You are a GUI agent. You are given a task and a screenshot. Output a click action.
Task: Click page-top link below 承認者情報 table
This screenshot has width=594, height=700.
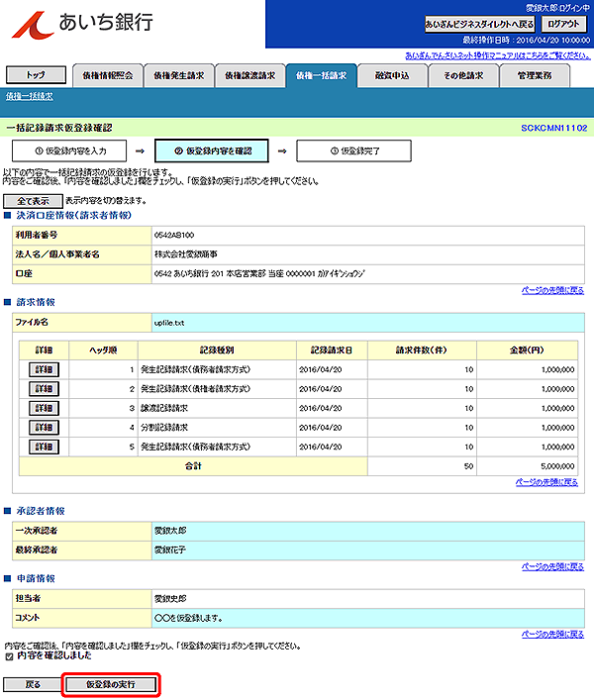click(552, 566)
